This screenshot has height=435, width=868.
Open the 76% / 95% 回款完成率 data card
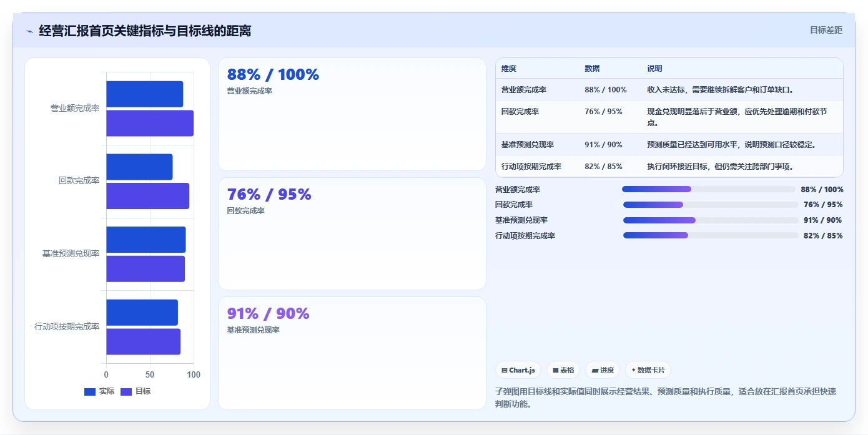[352, 233]
